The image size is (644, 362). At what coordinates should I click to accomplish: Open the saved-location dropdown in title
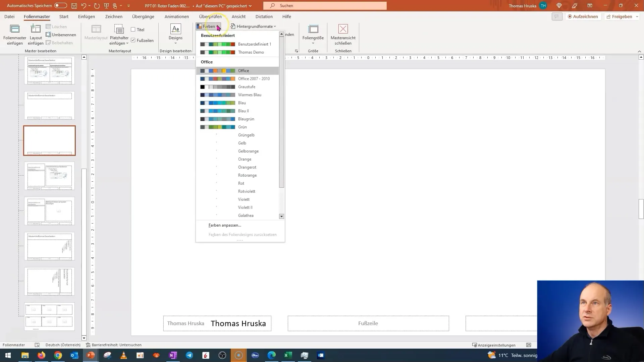coord(250,6)
